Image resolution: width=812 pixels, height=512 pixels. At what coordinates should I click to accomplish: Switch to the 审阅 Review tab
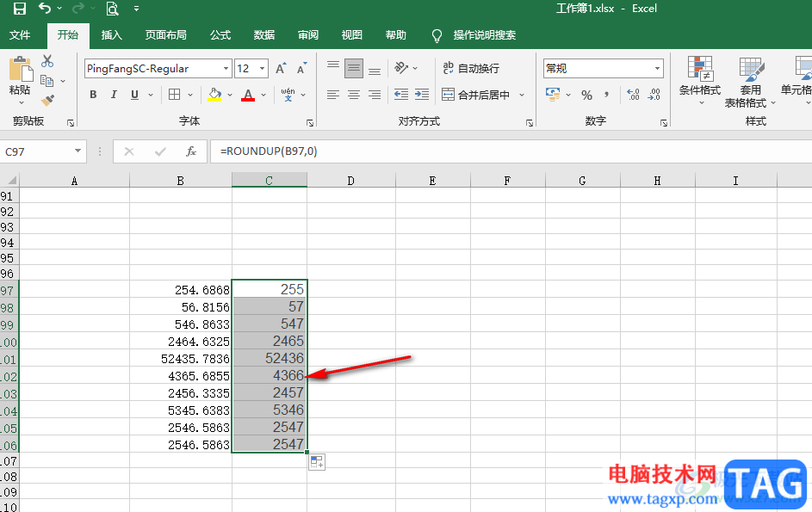pos(308,35)
